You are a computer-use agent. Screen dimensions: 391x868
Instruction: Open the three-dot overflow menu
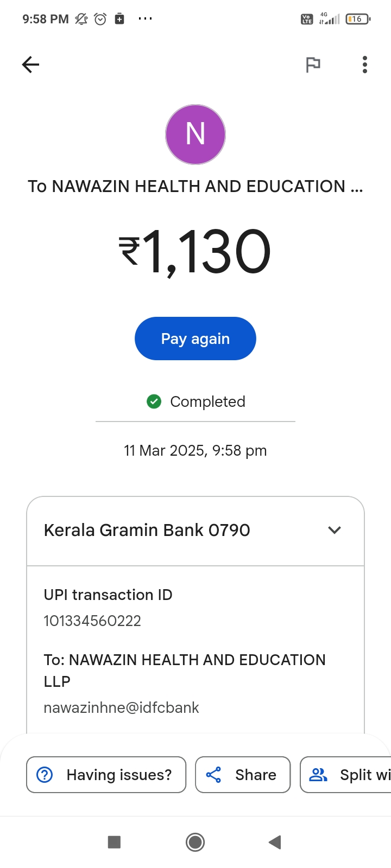[x=365, y=65]
